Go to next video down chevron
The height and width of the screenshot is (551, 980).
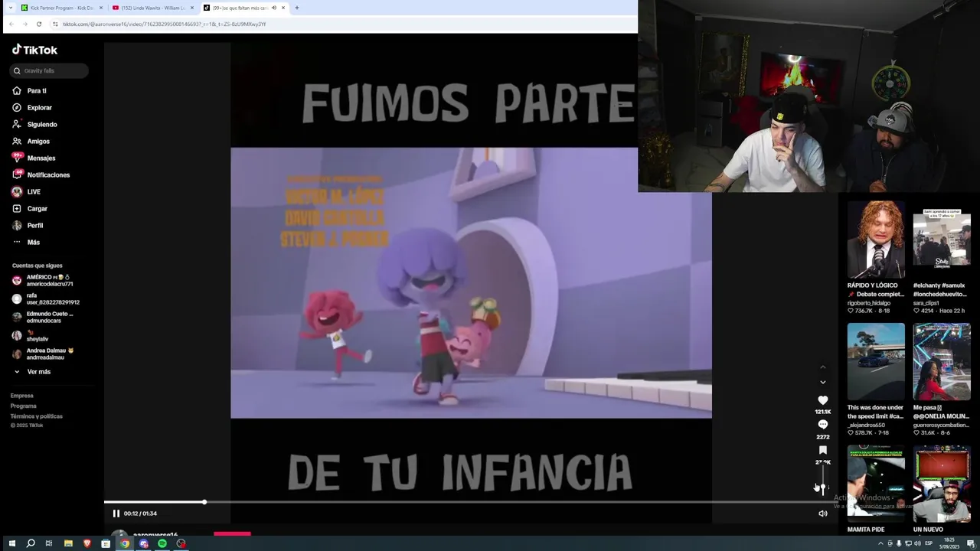(823, 382)
